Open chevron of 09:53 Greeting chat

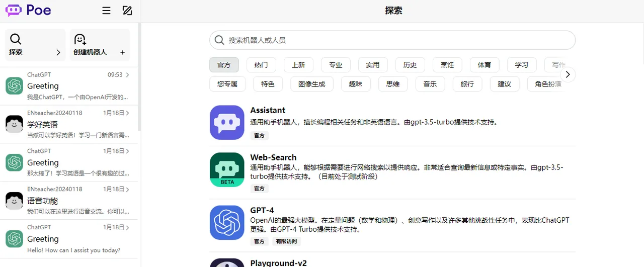[x=128, y=75]
